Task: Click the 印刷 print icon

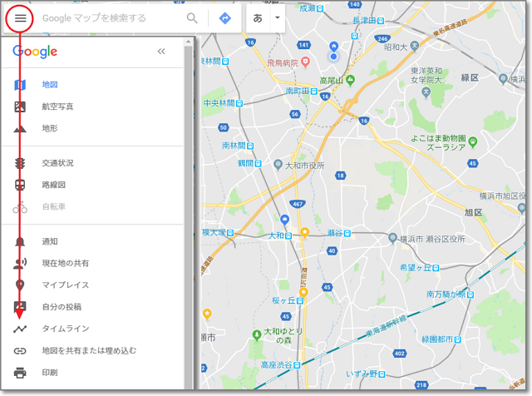Action: [x=21, y=372]
